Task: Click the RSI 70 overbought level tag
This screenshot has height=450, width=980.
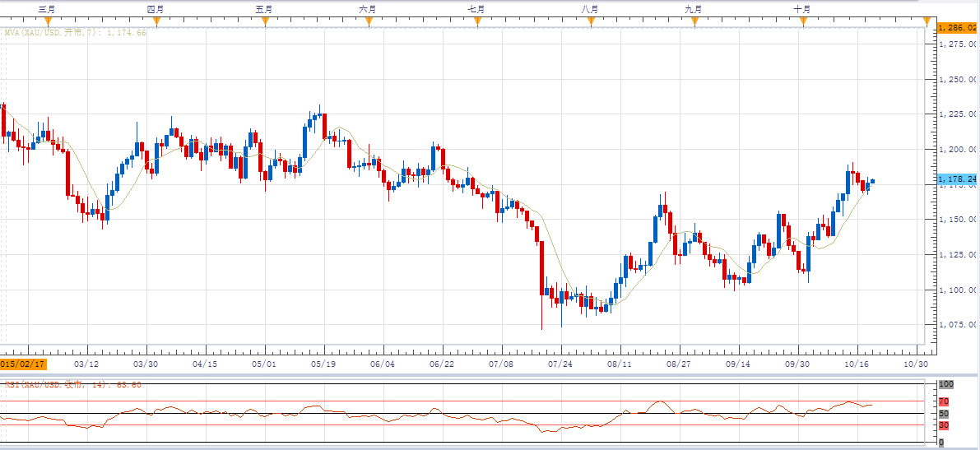Action: pyautogui.click(x=945, y=401)
